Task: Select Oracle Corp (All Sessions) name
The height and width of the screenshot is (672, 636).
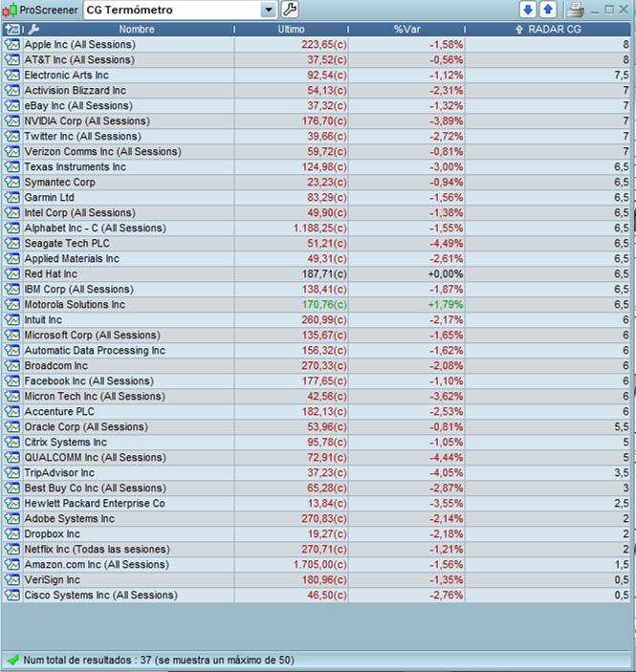Action: pos(86,427)
